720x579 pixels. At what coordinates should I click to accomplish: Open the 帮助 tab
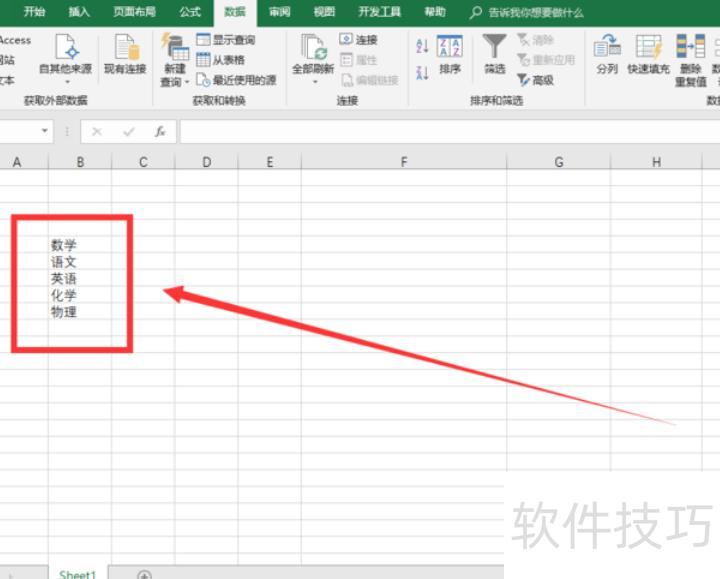point(435,11)
